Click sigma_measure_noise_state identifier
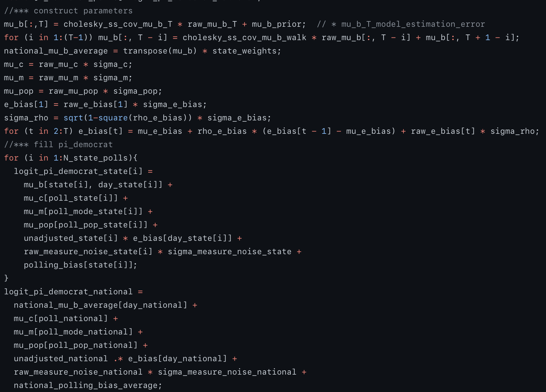Screen dimensions: 546x392 click(230, 252)
